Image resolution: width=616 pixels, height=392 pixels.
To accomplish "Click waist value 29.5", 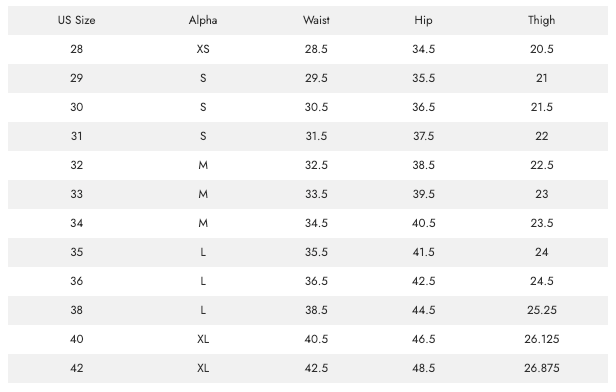I will point(316,78).
